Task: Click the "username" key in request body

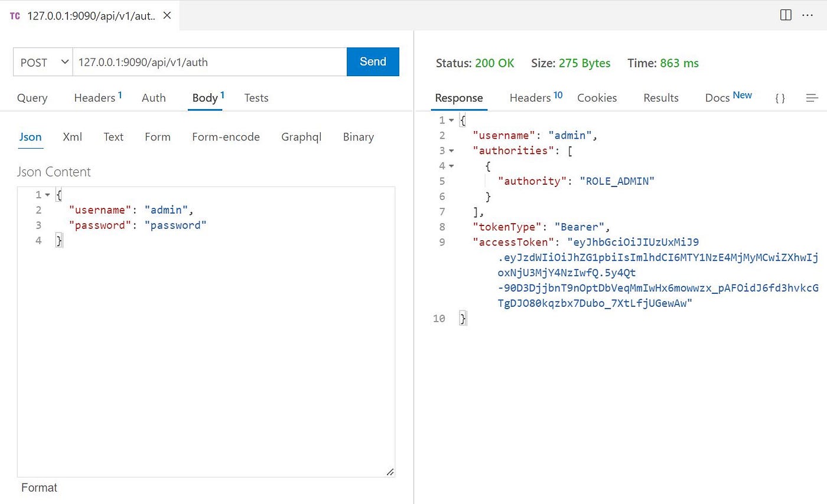Action: [x=100, y=210]
